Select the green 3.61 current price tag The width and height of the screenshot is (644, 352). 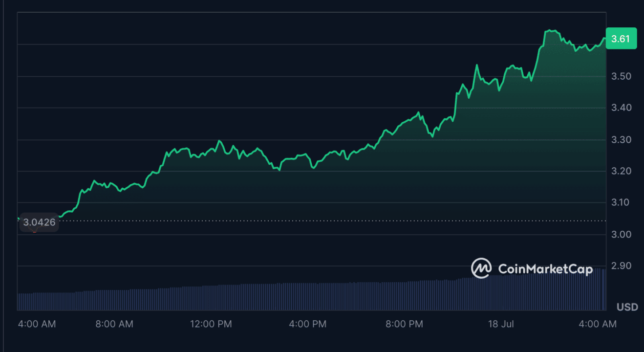click(x=621, y=39)
